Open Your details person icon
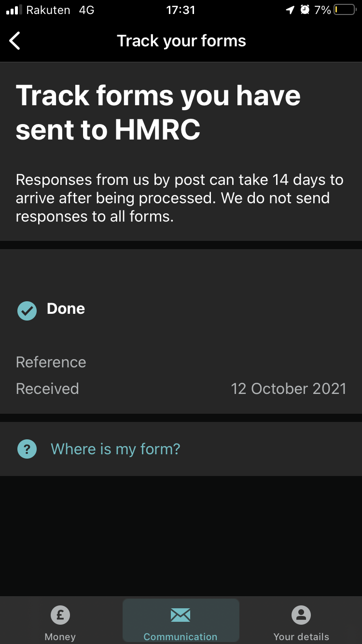The image size is (362, 644). click(x=301, y=615)
